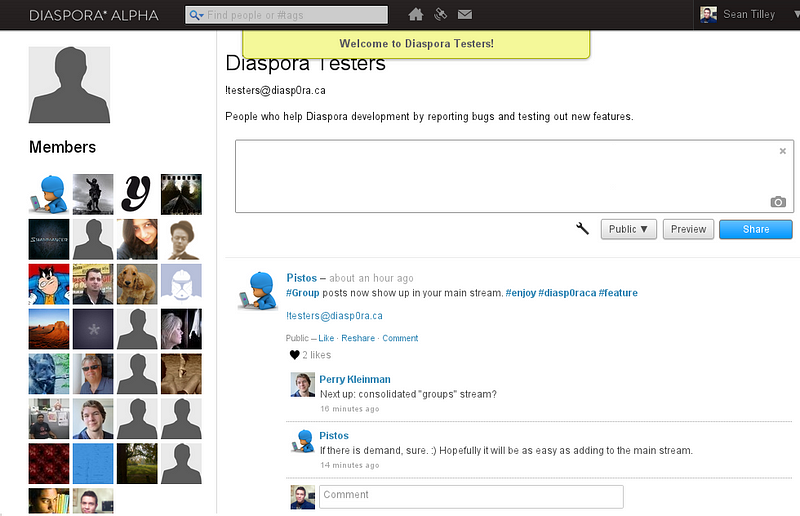
Task: Click the #enjoy hashtag
Action: pos(520,292)
